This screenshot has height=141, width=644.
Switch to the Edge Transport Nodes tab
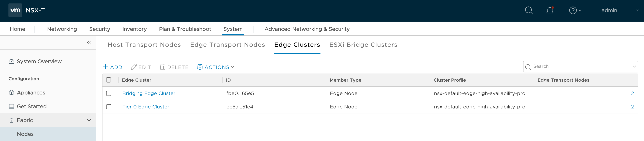pos(227,45)
